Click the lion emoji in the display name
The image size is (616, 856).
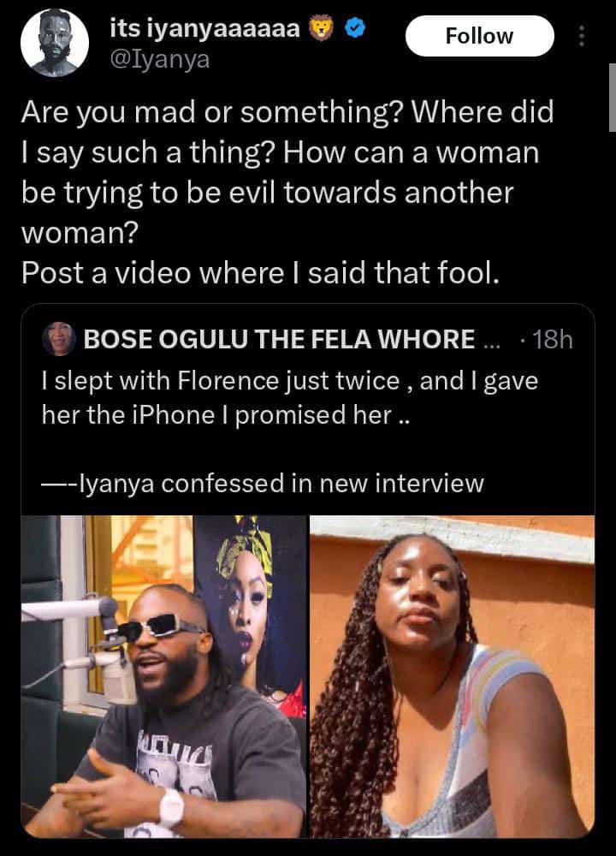click(x=319, y=27)
